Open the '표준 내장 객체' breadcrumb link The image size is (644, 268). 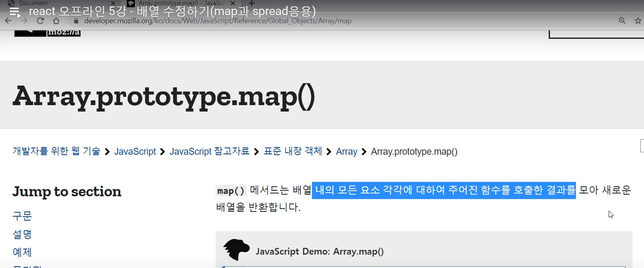(293, 151)
